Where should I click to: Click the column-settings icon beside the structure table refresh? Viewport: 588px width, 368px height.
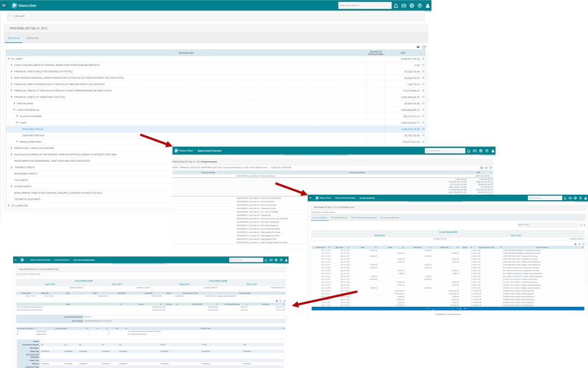point(418,47)
